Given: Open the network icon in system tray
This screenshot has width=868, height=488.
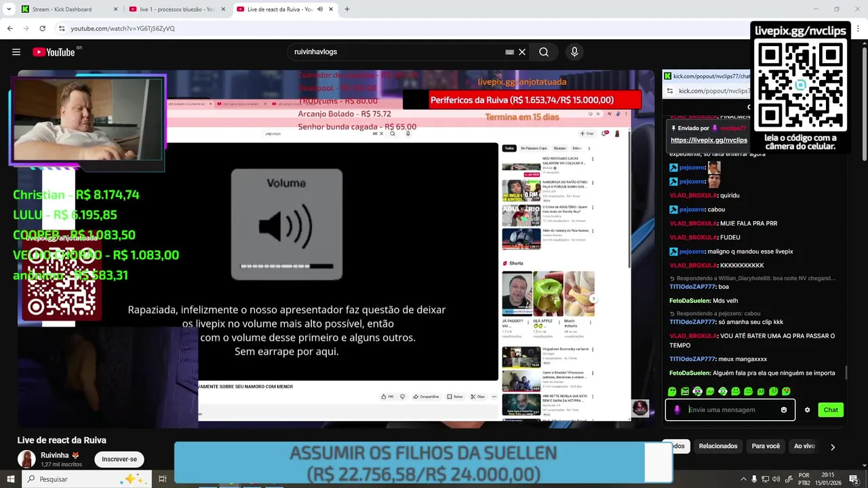Looking at the screenshot, I should click(766, 479).
